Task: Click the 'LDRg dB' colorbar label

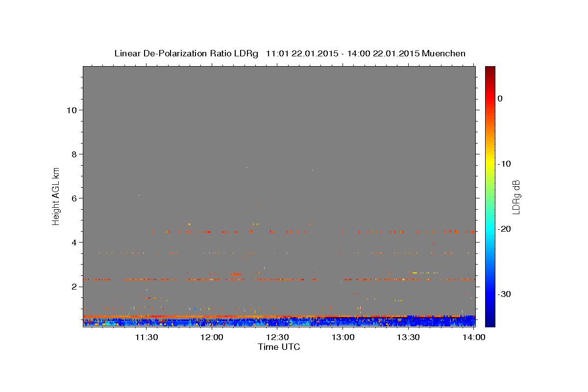Action: coord(515,196)
